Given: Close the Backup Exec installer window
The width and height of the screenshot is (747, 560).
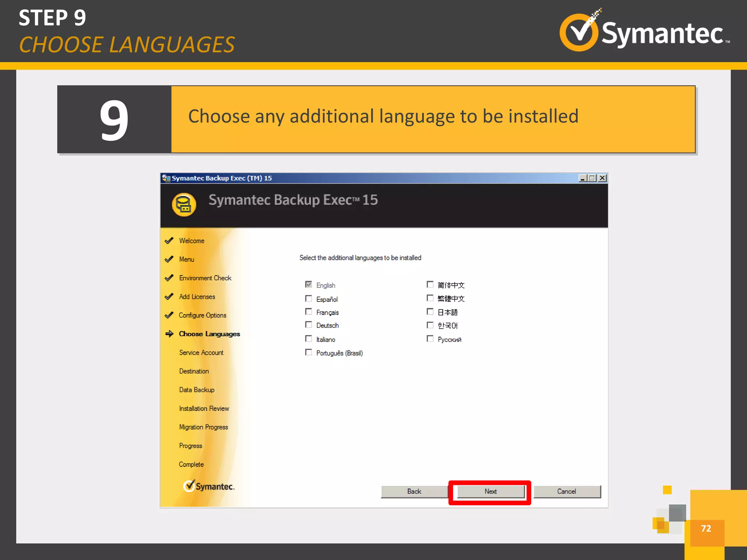Looking at the screenshot, I should (x=603, y=178).
